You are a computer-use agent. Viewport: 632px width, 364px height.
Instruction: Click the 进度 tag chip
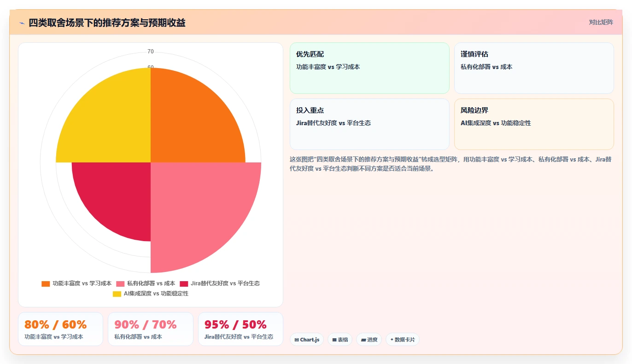369,340
